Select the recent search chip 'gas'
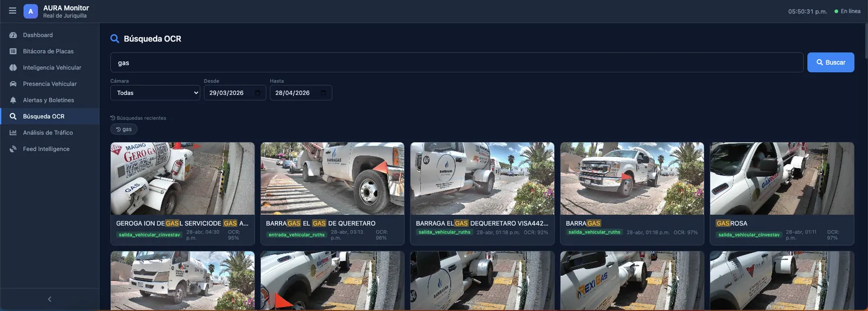 pyautogui.click(x=124, y=129)
